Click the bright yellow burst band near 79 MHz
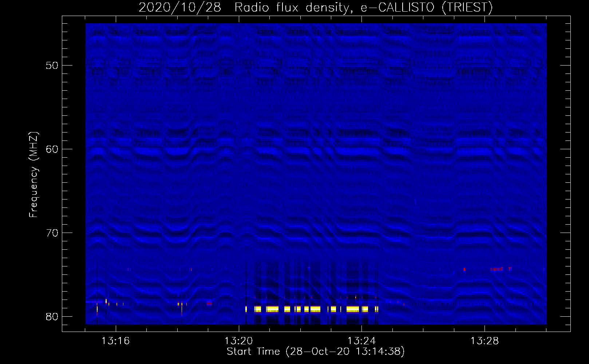The image size is (589, 364). click(312, 309)
